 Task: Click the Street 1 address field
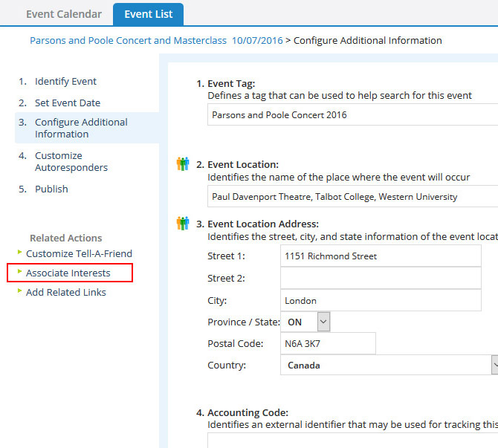coord(381,256)
